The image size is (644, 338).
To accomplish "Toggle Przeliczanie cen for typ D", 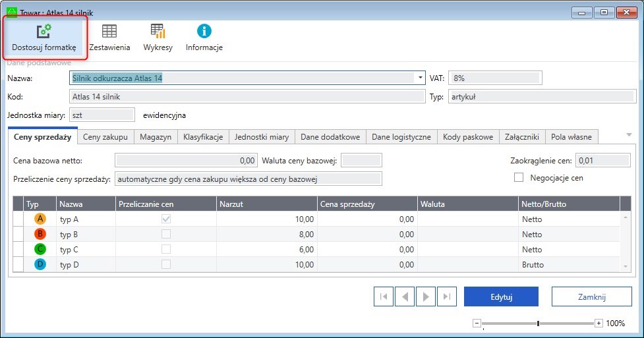I will coord(166,264).
